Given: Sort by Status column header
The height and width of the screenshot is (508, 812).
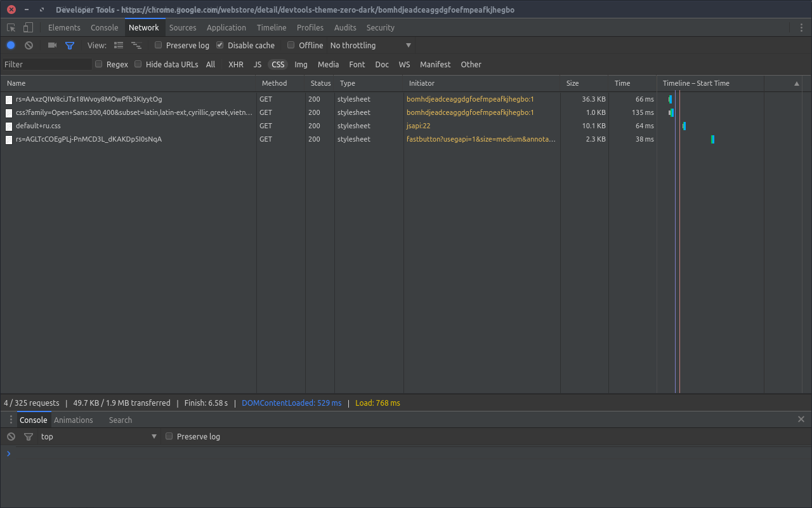Looking at the screenshot, I should pos(321,83).
